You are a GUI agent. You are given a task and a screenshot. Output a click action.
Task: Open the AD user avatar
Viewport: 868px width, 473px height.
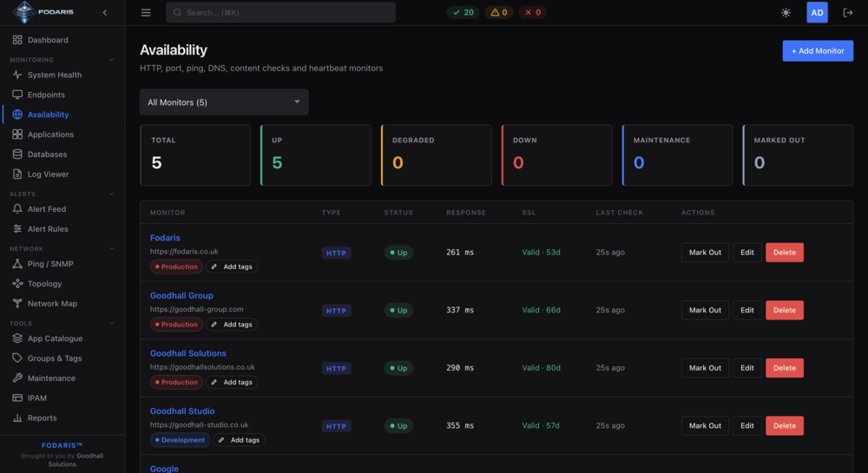[x=817, y=13]
